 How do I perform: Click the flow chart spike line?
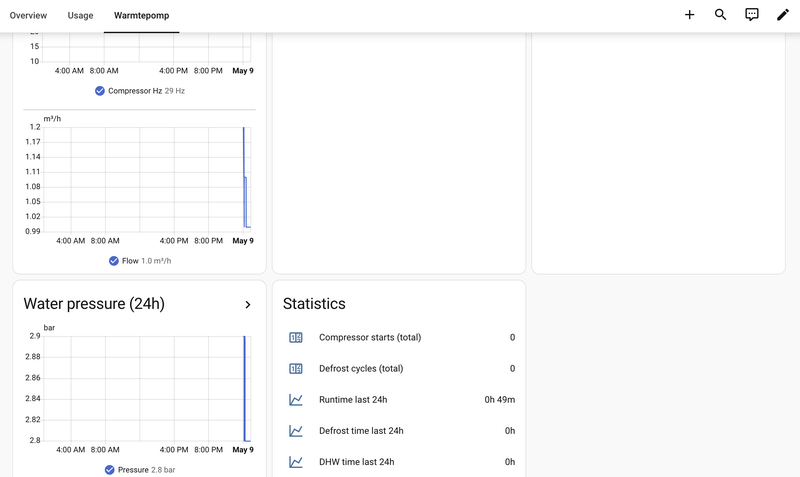point(244,177)
